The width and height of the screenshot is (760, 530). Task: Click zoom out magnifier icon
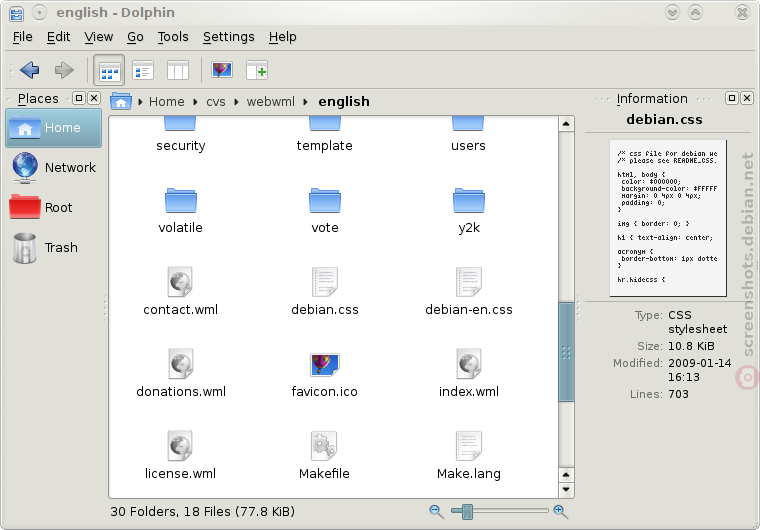(x=436, y=511)
